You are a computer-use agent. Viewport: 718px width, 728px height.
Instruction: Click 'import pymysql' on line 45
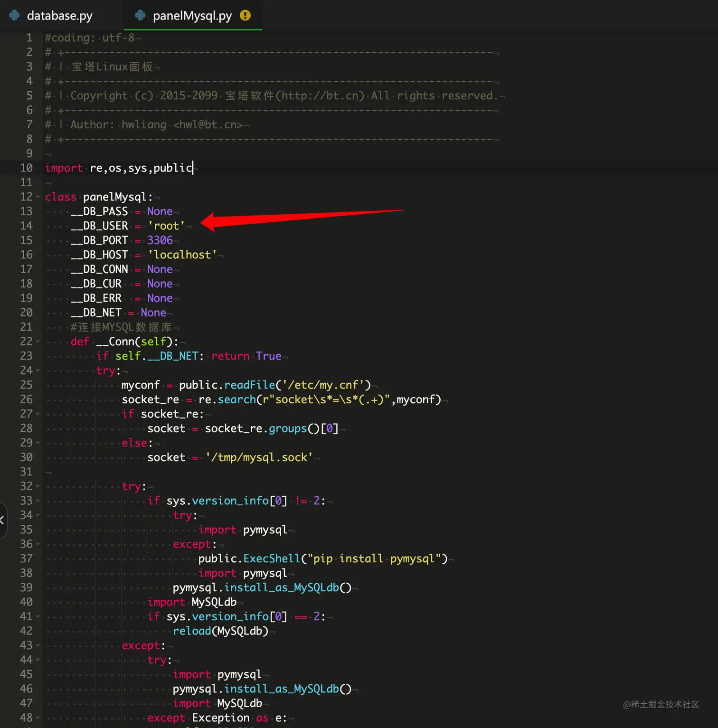[x=217, y=674]
